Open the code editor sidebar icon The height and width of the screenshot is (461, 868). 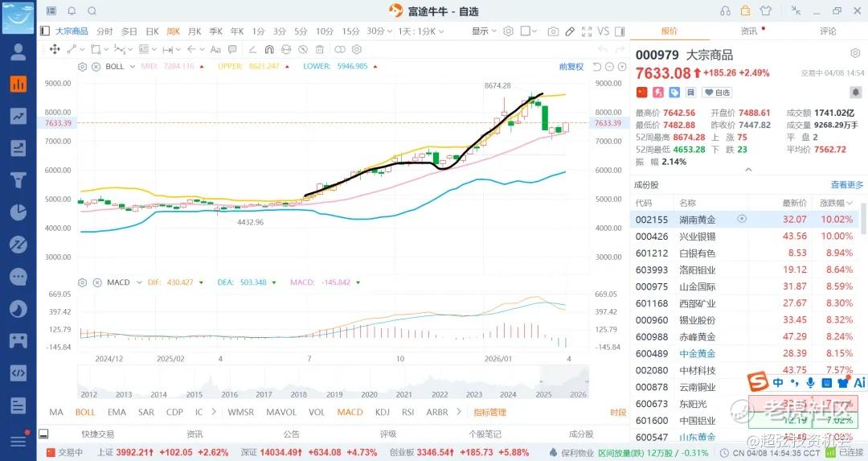[18, 373]
